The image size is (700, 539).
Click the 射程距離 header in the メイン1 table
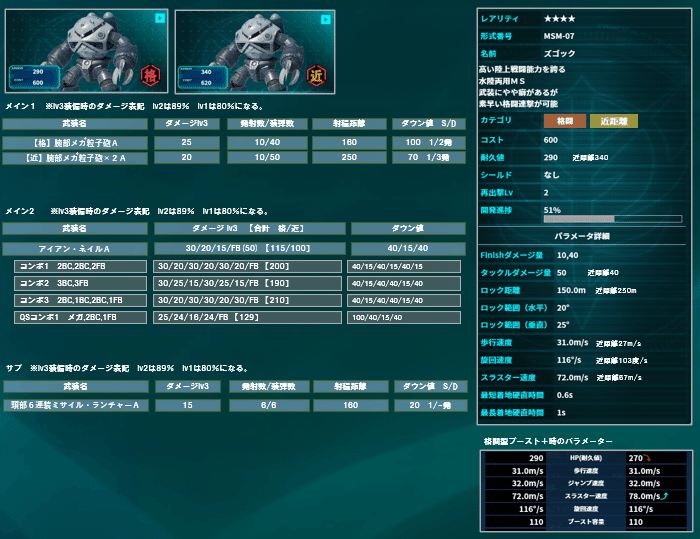[349, 124]
